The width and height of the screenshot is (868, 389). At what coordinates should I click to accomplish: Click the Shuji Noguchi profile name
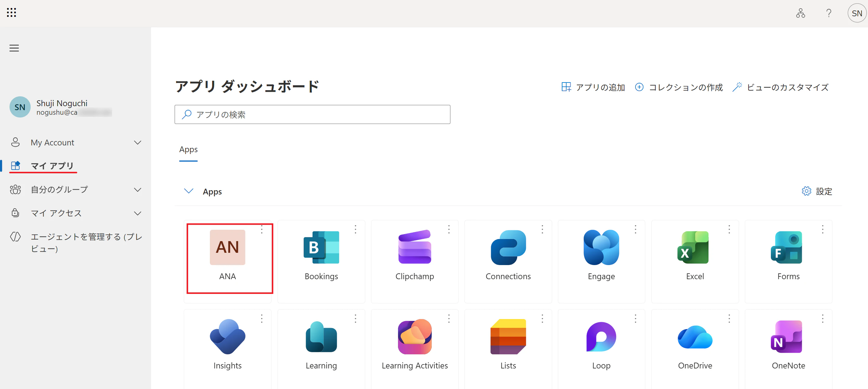point(62,103)
